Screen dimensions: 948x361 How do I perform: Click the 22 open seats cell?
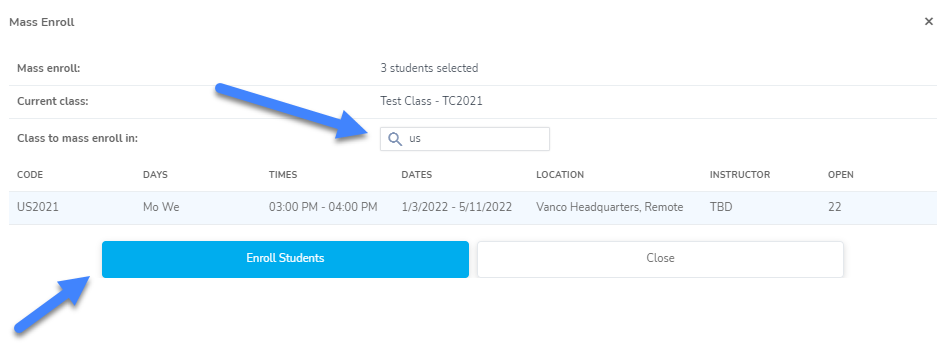(x=834, y=207)
